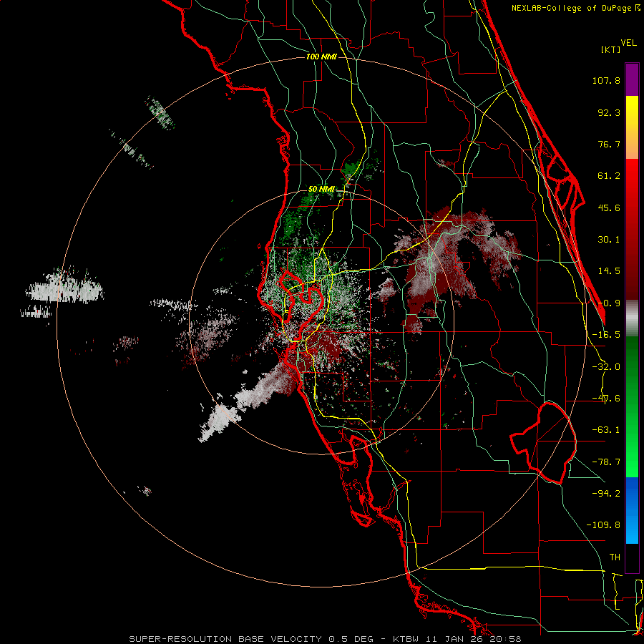
Task: Click the -109.8 legend value
Action: pos(603,525)
